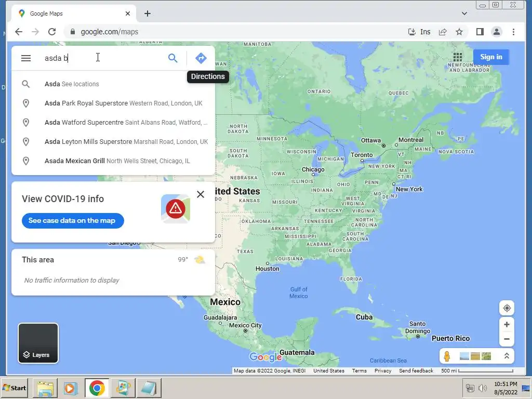This screenshot has width=532, height=399.
Task: Click the Ottawa city label on map
Action: [x=370, y=140]
